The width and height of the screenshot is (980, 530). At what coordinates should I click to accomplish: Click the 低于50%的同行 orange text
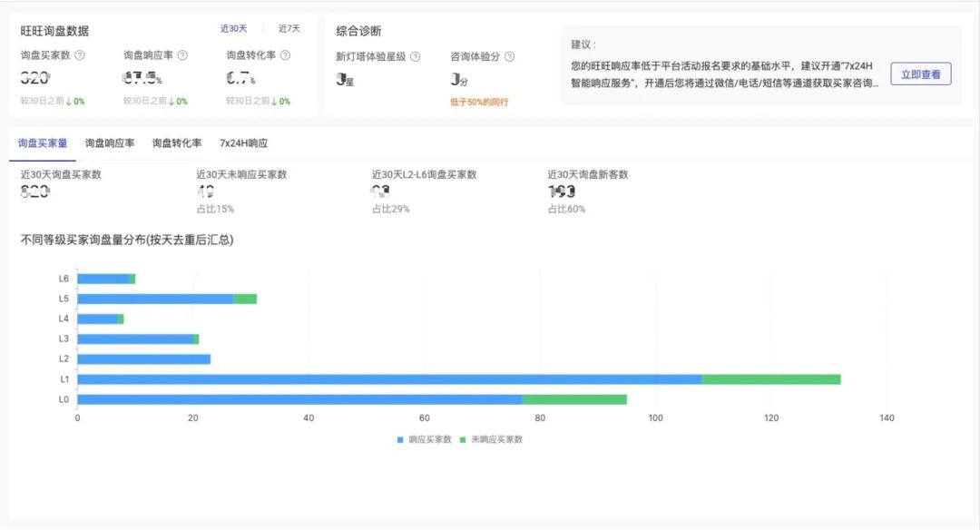(x=479, y=102)
